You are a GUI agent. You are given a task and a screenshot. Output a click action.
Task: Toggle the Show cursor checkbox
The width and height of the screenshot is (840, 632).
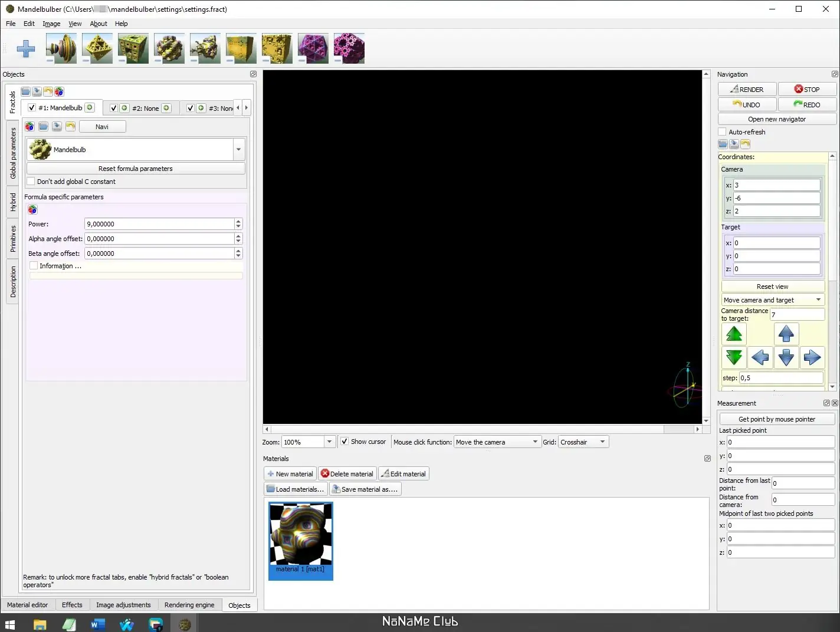point(344,442)
